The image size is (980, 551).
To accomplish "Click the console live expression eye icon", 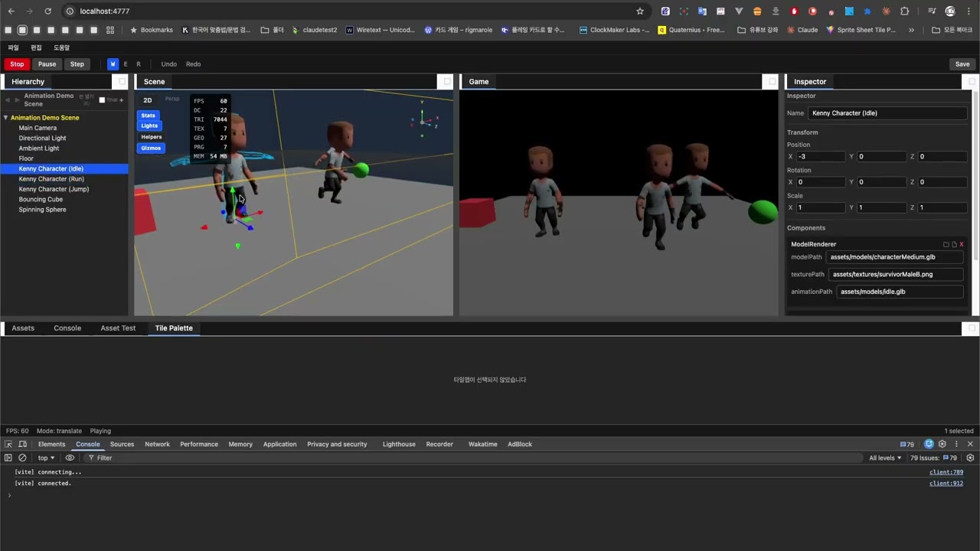I will click(x=70, y=458).
